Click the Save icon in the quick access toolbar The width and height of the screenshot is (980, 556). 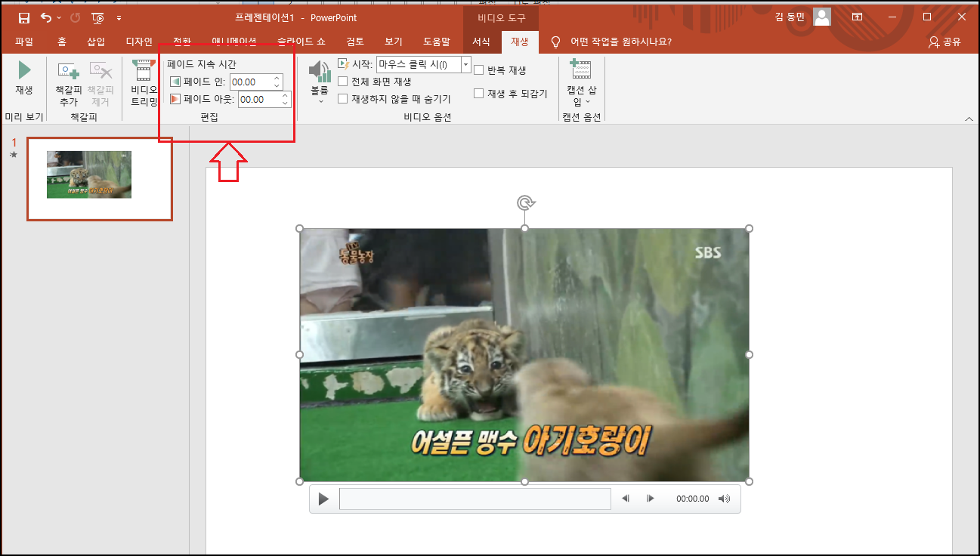24,17
